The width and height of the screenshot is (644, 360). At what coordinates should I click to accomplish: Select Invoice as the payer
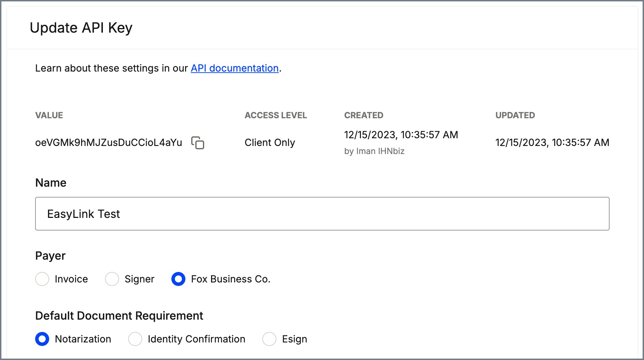(42, 279)
